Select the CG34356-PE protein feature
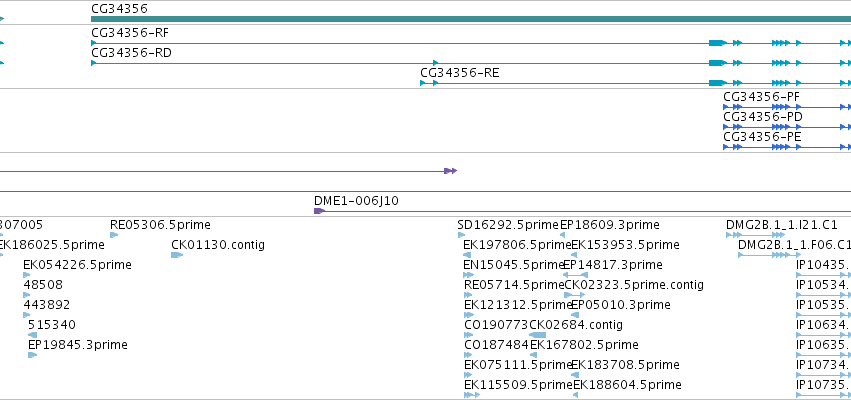 [787, 147]
